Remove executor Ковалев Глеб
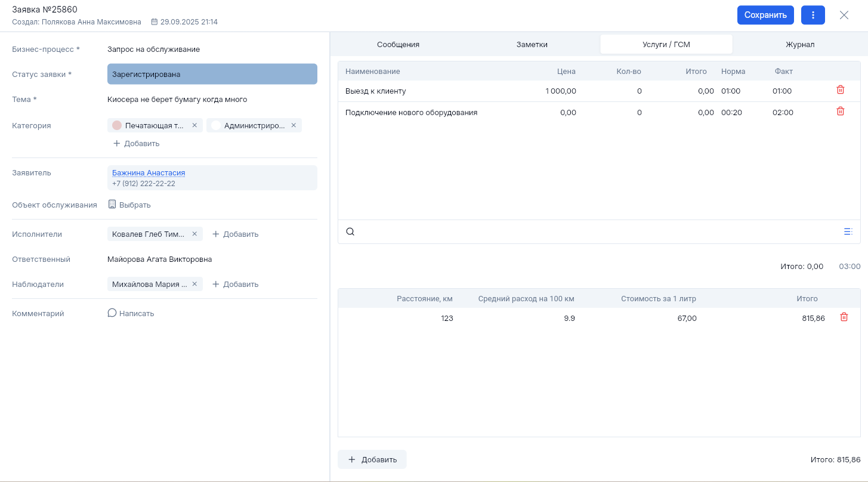 (x=194, y=234)
